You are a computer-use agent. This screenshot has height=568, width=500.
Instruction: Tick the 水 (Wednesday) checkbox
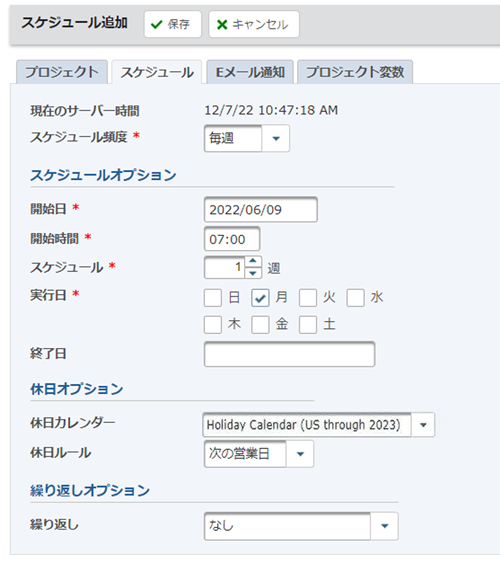355,298
